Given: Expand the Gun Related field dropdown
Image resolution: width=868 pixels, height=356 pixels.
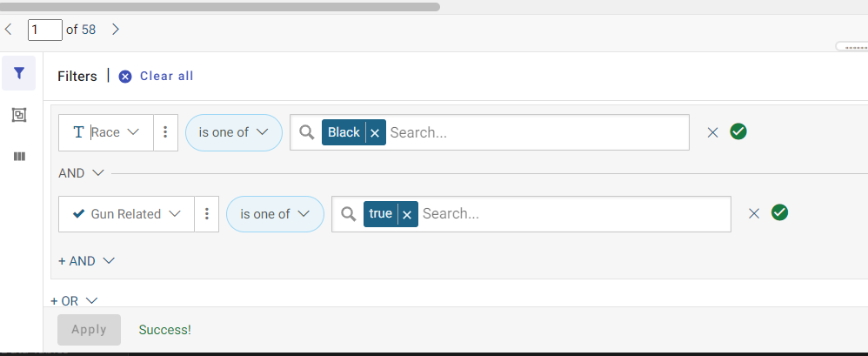Looking at the screenshot, I should [126, 214].
